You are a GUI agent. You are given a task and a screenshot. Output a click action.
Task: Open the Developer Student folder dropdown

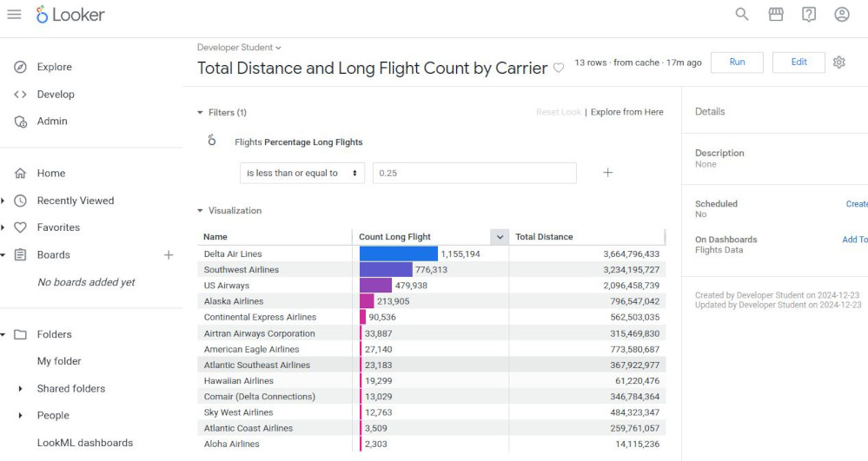click(239, 48)
